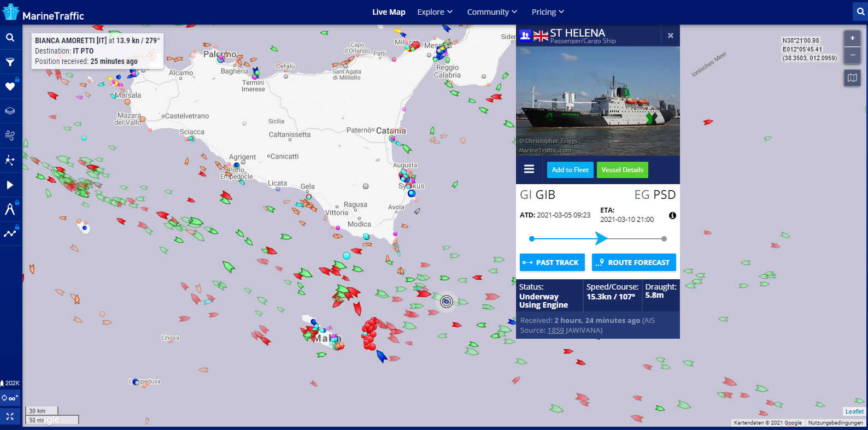The width and height of the screenshot is (868, 430).
Task: Zoom in the map with plus button
Action: click(852, 38)
